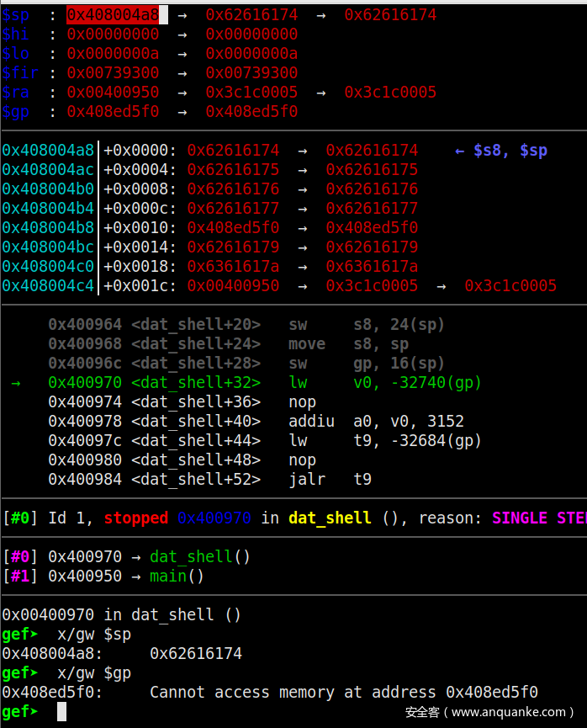Click the $sp register name
This screenshot has width=587, height=728.
[15, 15]
